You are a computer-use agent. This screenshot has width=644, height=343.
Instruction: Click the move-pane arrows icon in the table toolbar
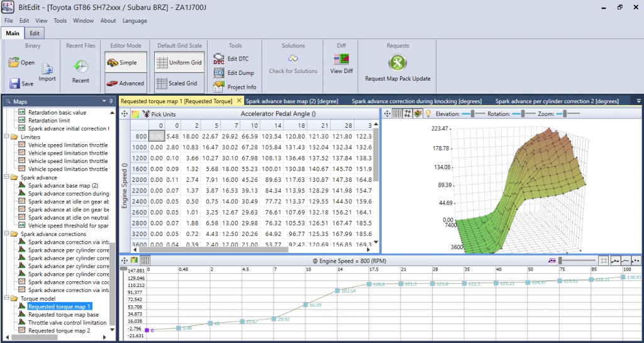point(125,114)
